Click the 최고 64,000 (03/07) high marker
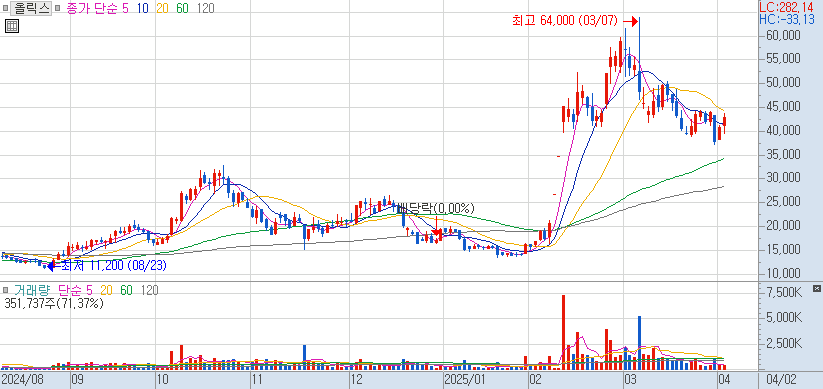The width and height of the screenshot is (823, 389). (574, 21)
